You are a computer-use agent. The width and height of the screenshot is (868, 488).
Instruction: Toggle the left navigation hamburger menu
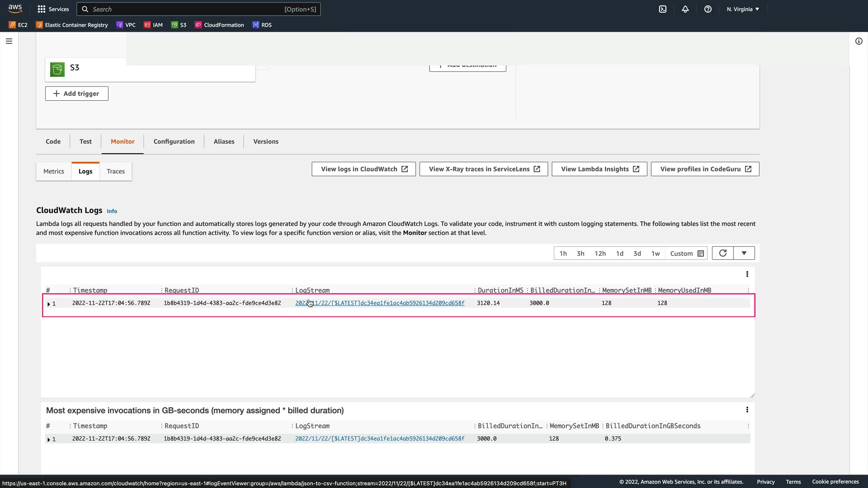[9, 41]
